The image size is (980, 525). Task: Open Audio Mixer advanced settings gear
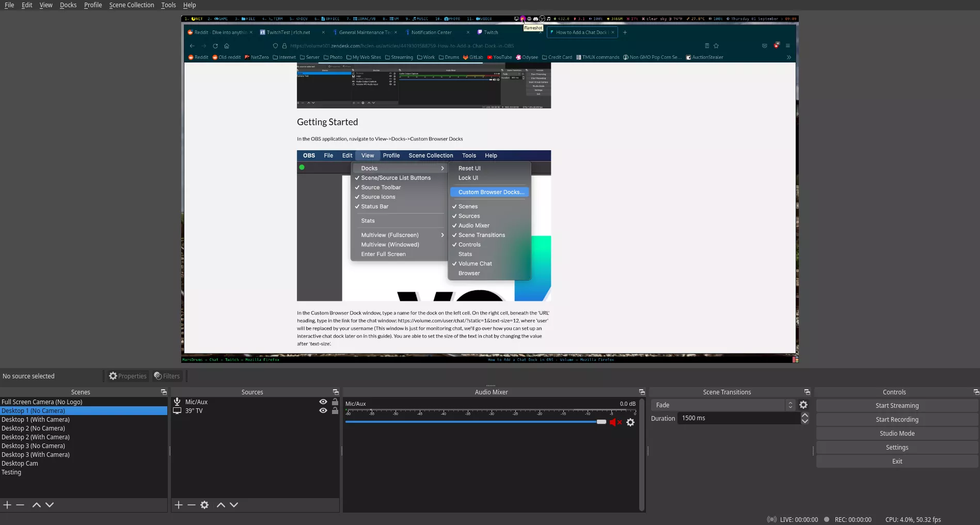(x=630, y=422)
